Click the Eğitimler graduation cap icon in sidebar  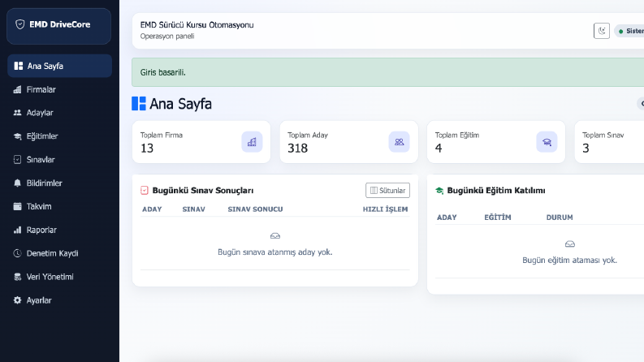(x=17, y=136)
